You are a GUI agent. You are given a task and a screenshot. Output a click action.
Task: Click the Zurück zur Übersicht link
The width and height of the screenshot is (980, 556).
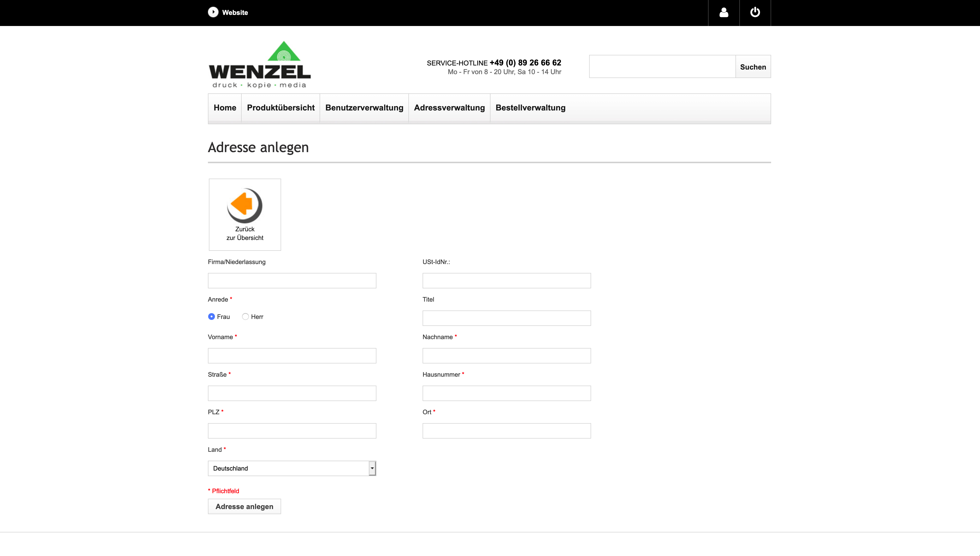pos(245,234)
